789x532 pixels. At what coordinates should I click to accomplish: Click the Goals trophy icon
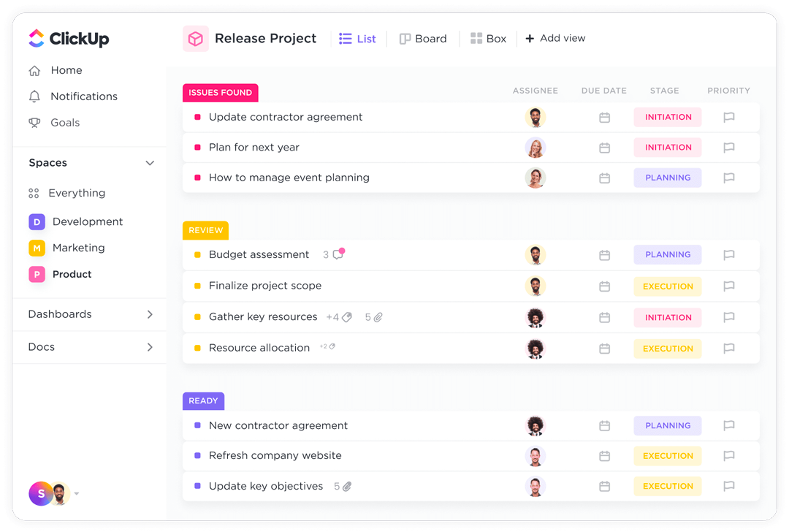click(34, 123)
